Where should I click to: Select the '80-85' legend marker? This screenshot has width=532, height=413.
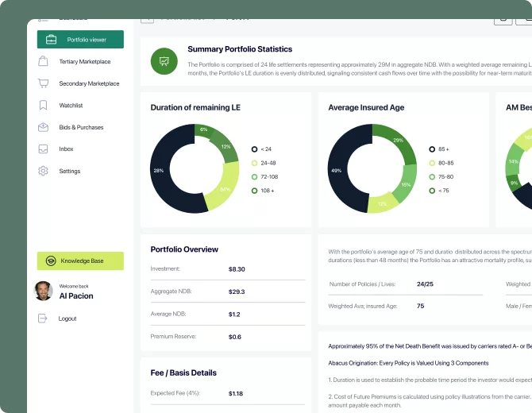432,163
